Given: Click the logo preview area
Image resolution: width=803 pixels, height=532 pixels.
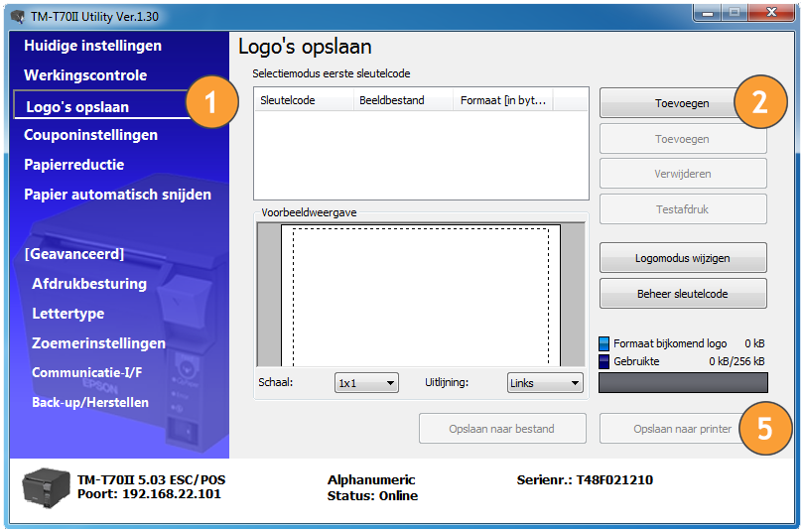Looking at the screenshot, I should 421,295.
